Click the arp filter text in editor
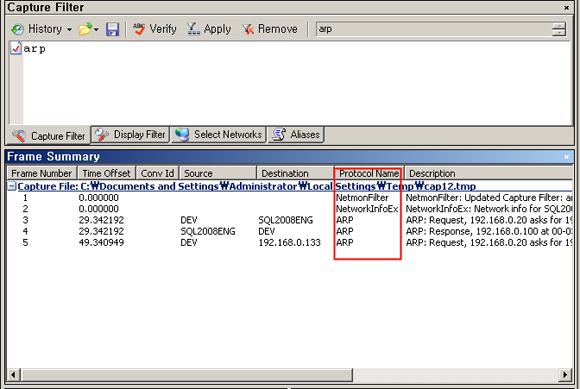 [34, 49]
